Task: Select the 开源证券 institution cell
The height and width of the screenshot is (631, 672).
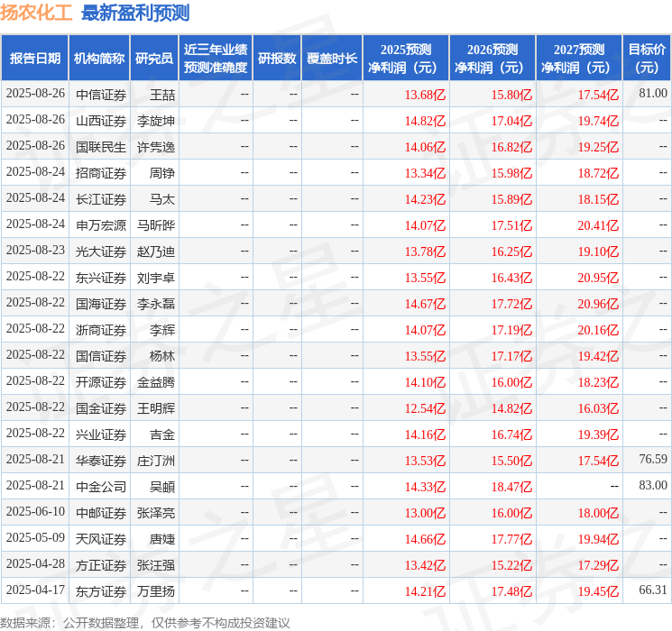Action: [x=101, y=382]
